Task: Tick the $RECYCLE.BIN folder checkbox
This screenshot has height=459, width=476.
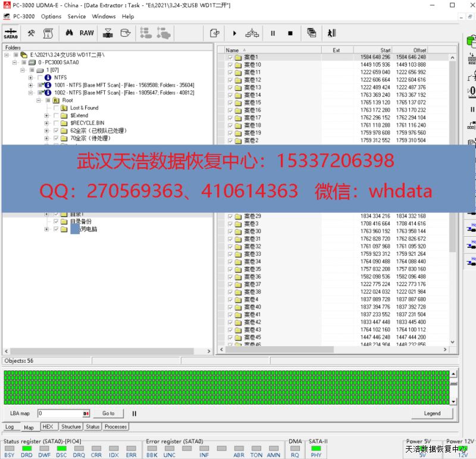Action: [x=56, y=123]
